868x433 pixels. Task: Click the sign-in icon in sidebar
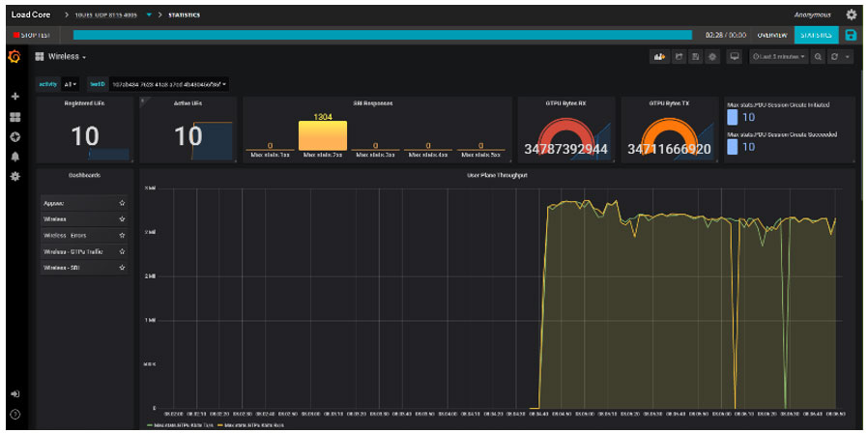pyautogui.click(x=14, y=394)
